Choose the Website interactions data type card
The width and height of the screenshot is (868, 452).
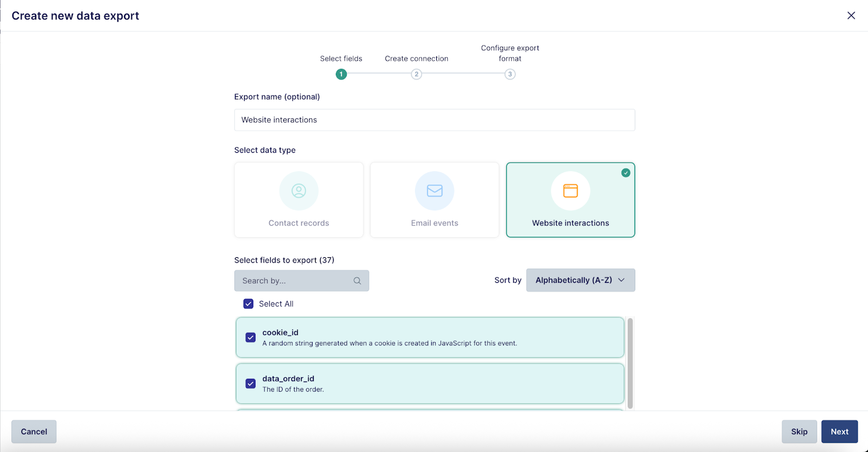570,200
